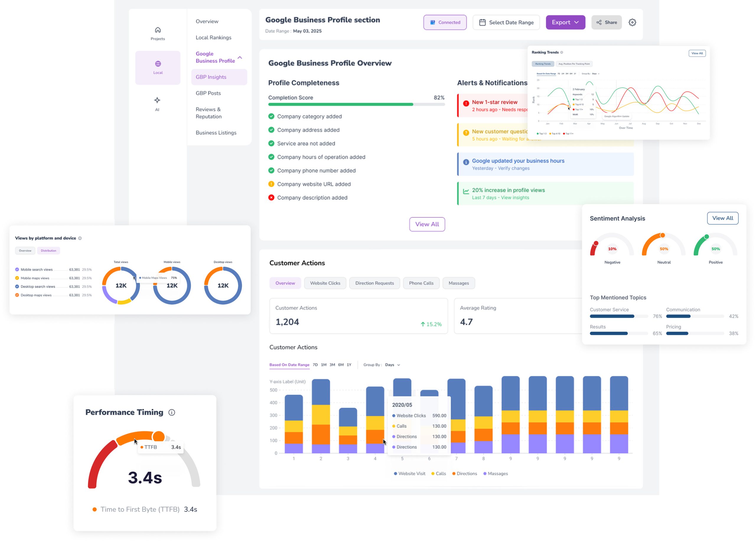The width and height of the screenshot is (756, 542).
Task: Toggle Desktop maps views legend checkbox
Action: coord(17,295)
